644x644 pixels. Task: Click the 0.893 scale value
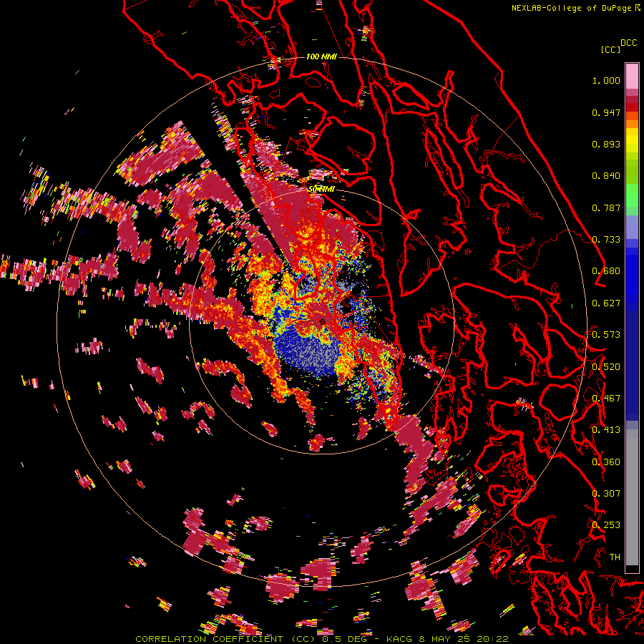(606, 144)
